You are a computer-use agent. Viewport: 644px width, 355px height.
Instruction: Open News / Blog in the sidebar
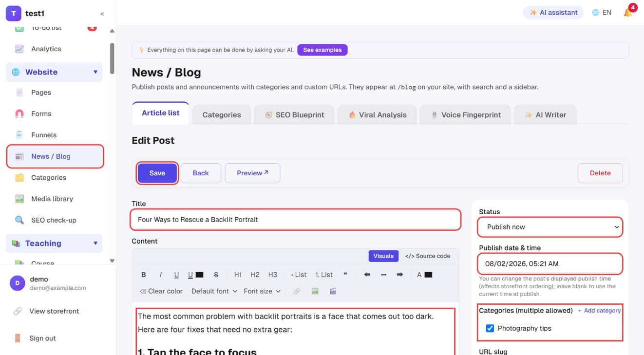pyautogui.click(x=55, y=156)
